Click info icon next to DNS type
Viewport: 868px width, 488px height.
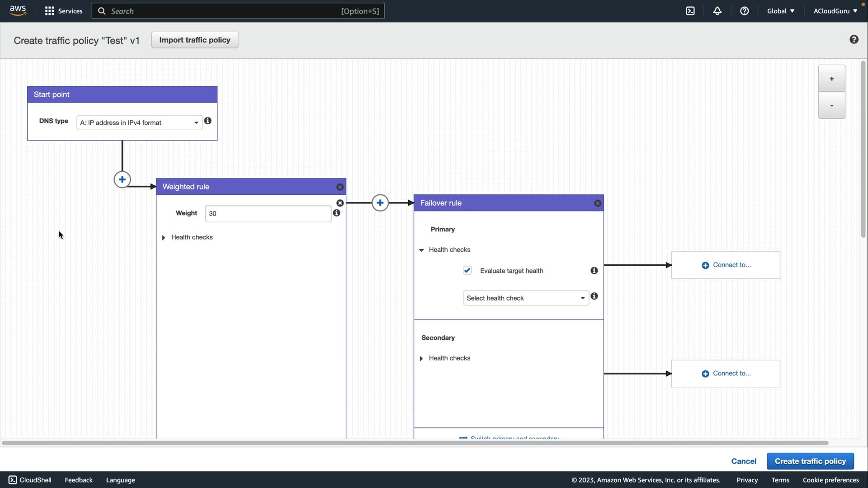pyautogui.click(x=208, y=121)
